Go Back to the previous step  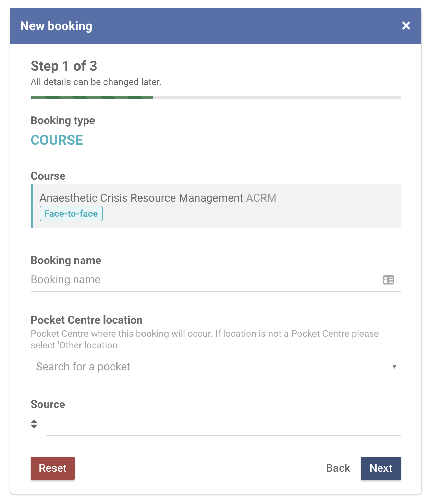point(338,468)
